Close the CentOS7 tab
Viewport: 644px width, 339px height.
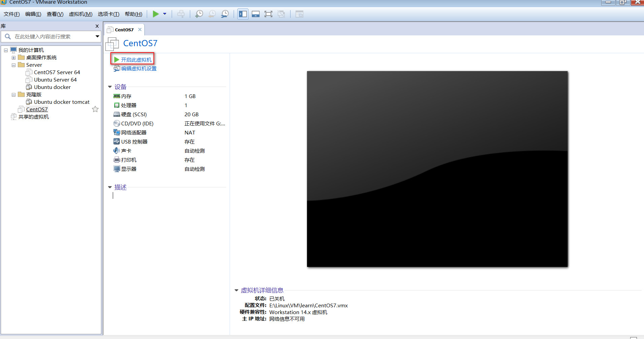tap(140, 30)
